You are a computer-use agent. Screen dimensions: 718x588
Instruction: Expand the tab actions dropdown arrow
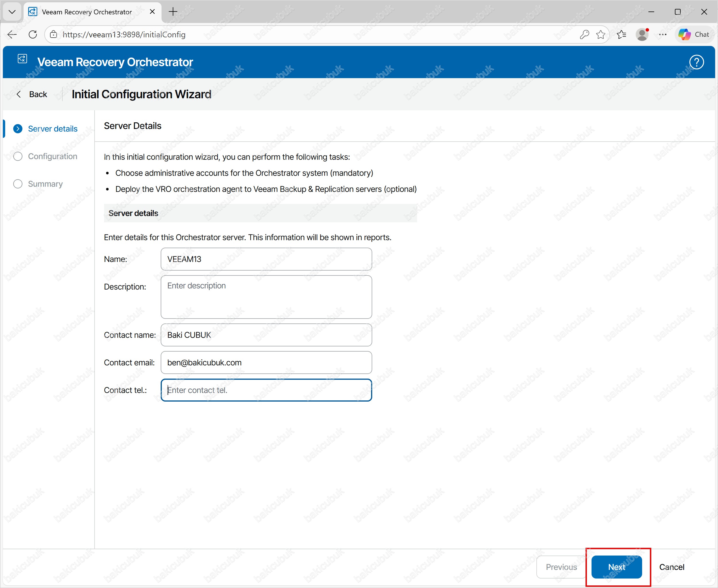click(x=12, y=12)
